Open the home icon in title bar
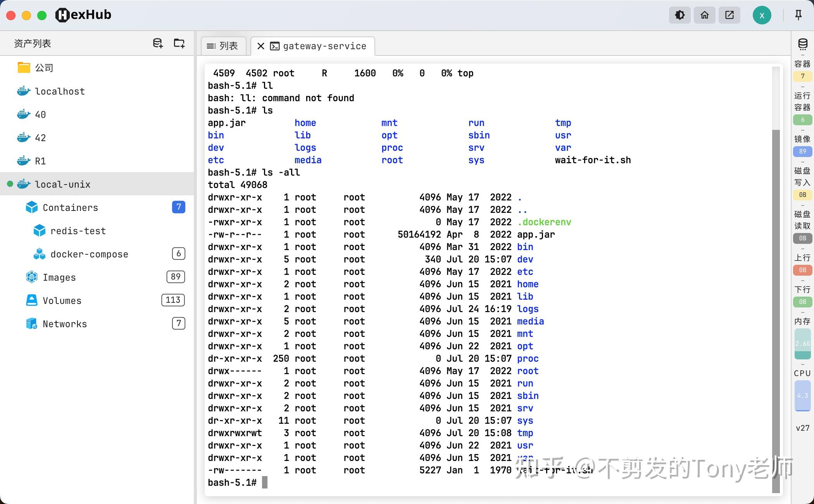This screenshot has height=504, width=814. (x=704, y=15)
